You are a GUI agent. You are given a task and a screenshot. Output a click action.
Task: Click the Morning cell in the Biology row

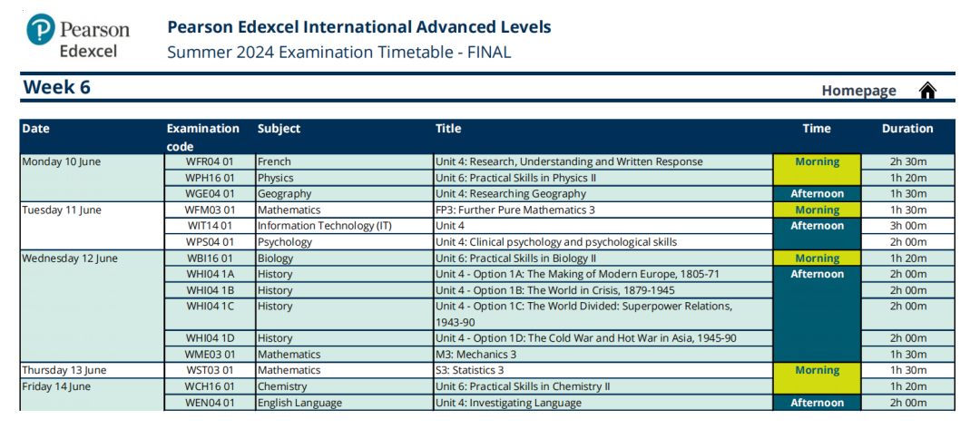pos(817,258)
